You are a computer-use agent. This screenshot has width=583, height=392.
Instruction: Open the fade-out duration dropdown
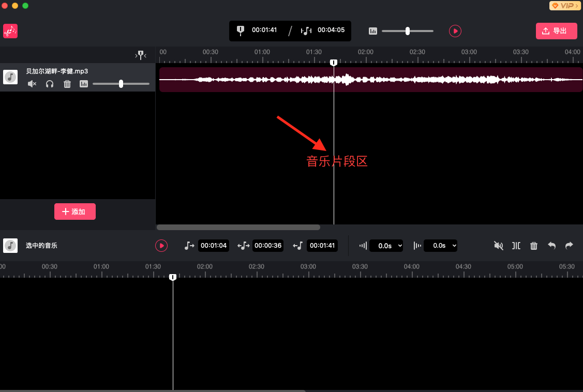tap(441, 246)
